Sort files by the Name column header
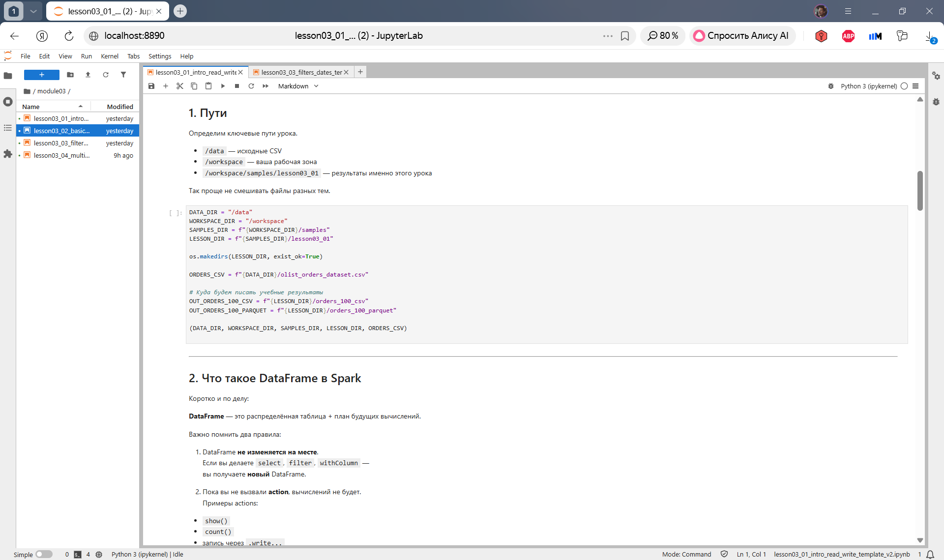The height and width of the screenshot is (560, 944). coord(53,107)
